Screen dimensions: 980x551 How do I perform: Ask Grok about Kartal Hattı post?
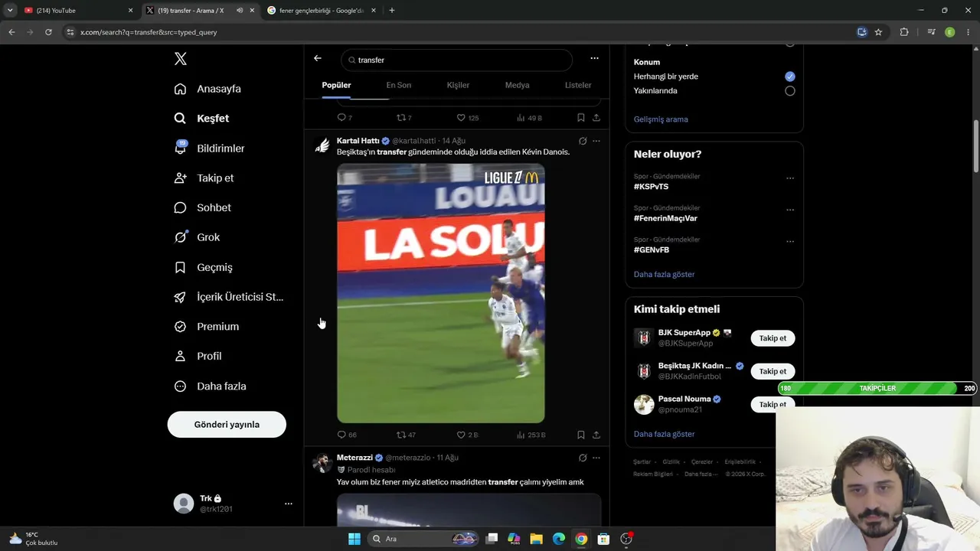583,141
